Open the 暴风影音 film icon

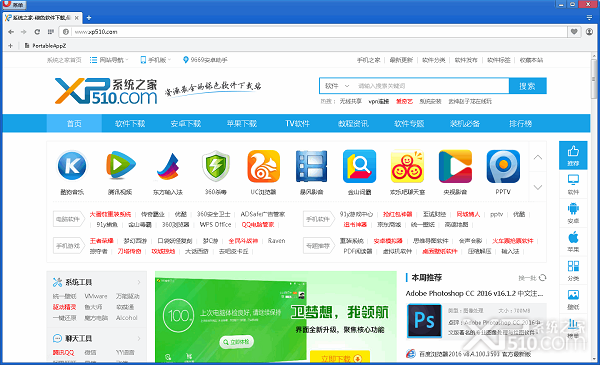(311, 166)
